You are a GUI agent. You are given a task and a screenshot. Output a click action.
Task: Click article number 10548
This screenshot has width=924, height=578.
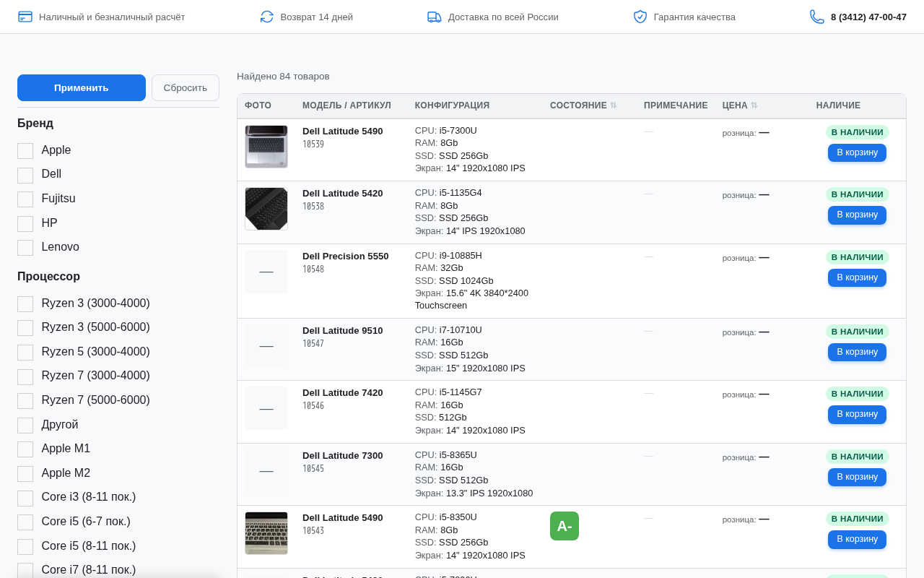click(x=313, y=269)
